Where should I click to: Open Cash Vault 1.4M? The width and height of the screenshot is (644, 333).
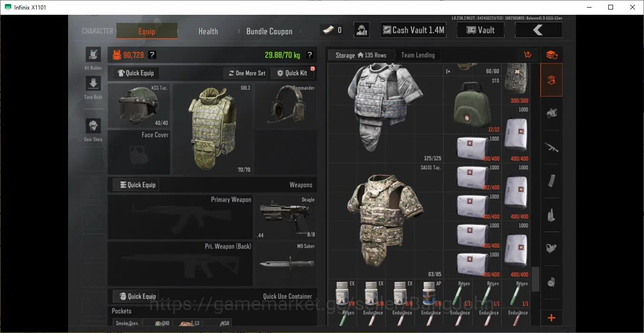(x=414, y=30)
